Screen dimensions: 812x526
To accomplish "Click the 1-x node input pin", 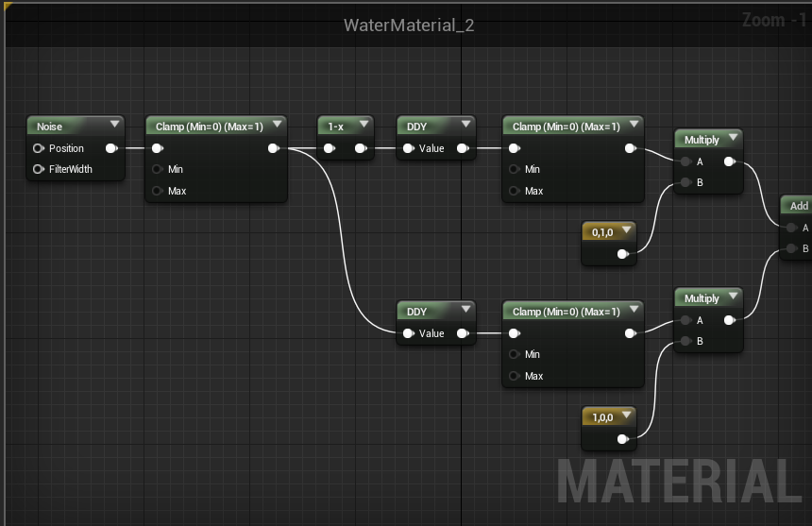I will 330,148.
